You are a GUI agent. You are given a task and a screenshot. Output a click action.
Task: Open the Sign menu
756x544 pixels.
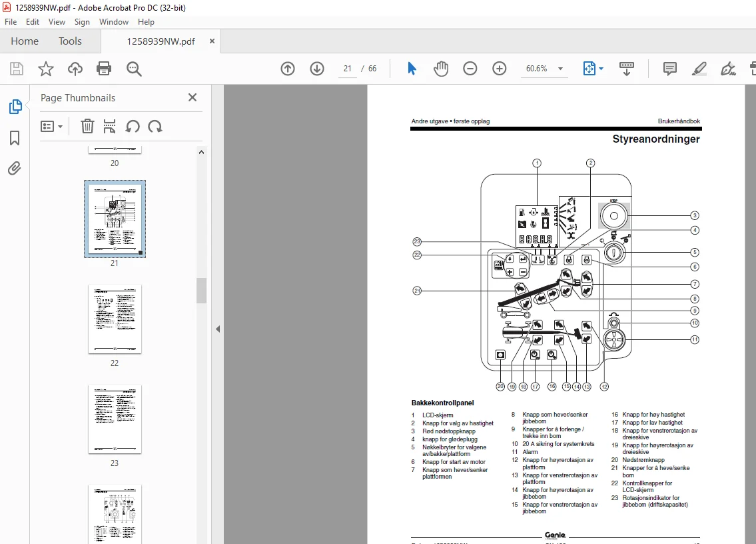(82, 22)
